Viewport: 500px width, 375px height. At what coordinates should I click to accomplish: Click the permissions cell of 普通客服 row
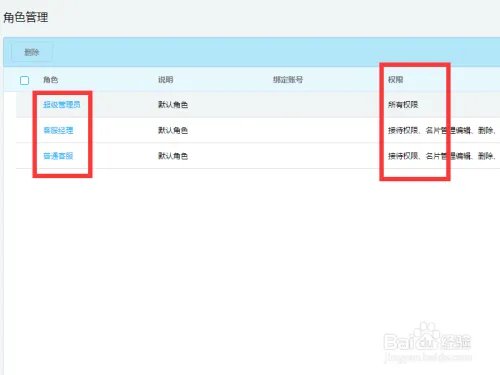[x=442, y=156]
